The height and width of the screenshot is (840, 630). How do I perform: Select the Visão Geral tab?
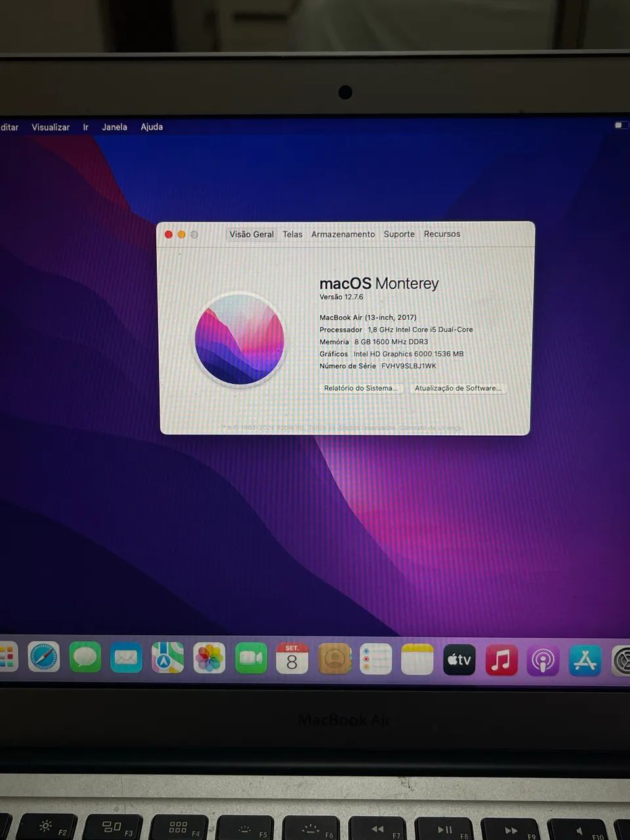point(251,234)
